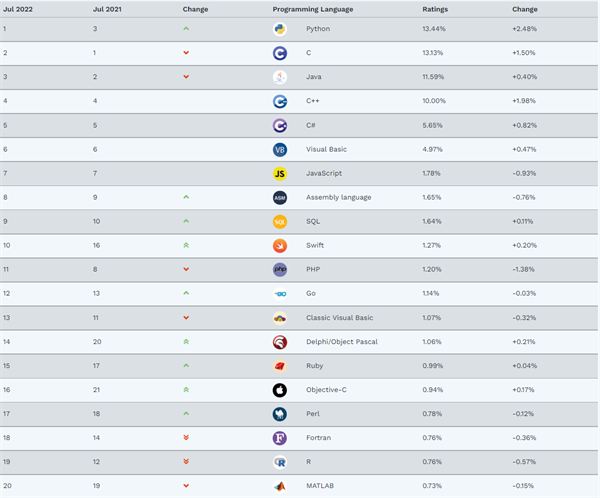Click the purple Fortran F icon
600x498 pixels.
280,438
